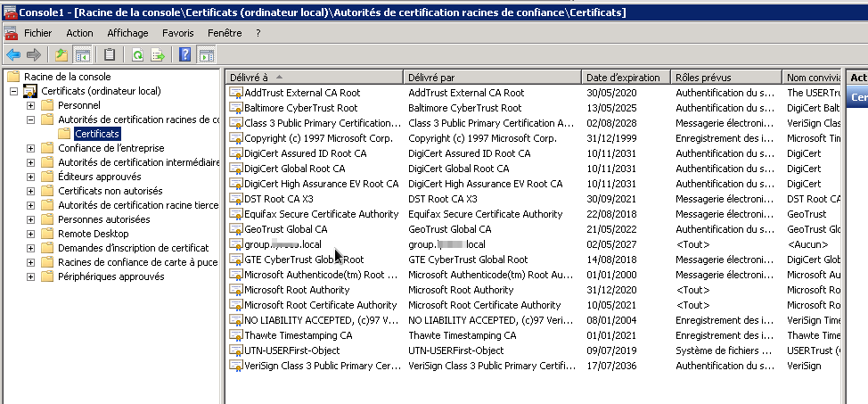Select the NO LIABILITY ACCEPTED, (c)97 certificate name

point(322,320)
